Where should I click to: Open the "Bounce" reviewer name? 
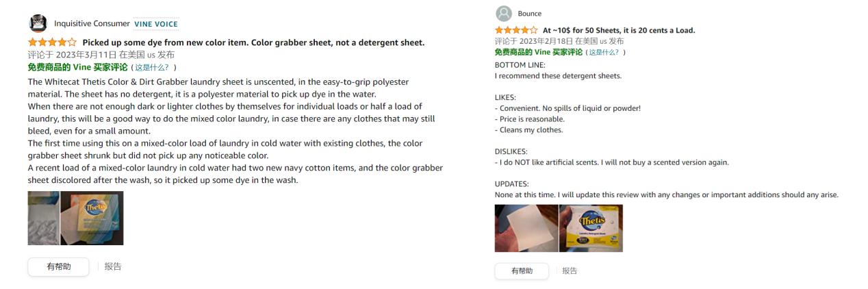coord(529,14)
